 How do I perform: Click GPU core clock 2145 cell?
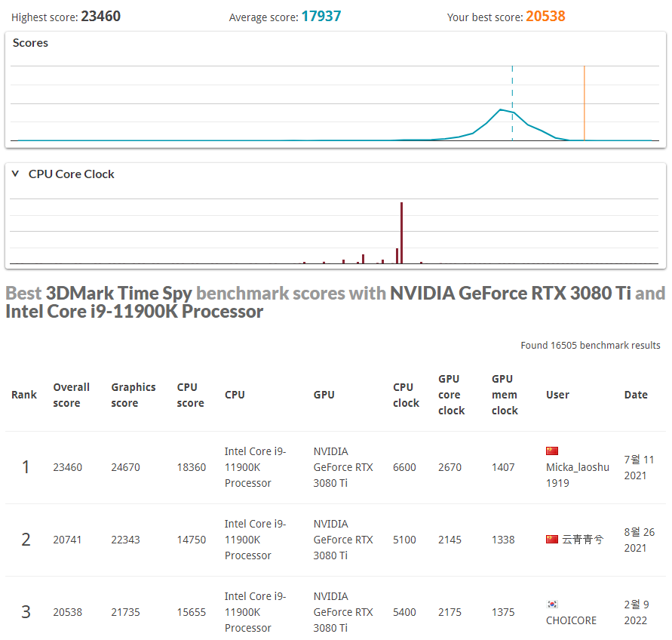[x=450, y=540]
